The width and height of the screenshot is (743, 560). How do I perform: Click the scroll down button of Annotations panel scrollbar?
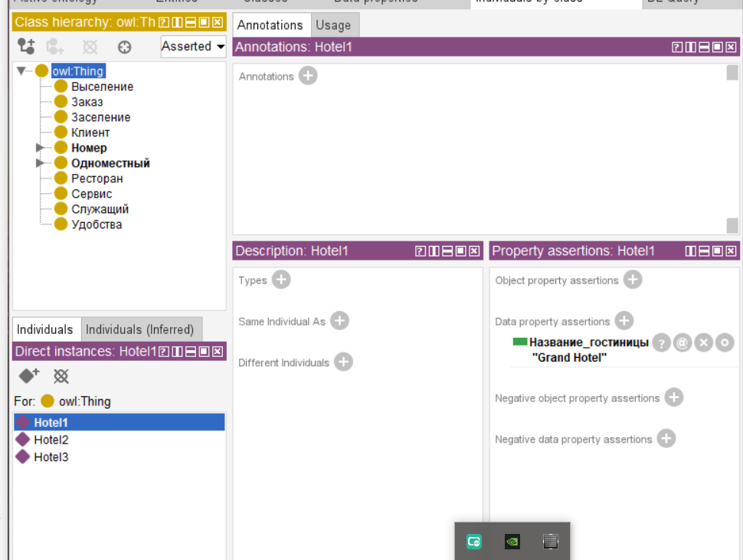(732, 225)
